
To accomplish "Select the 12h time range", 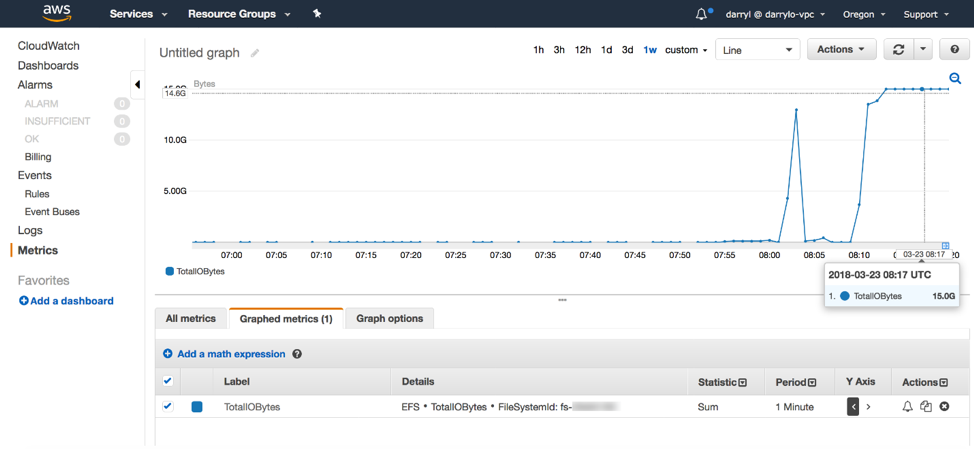I will (x=583, y=50).
